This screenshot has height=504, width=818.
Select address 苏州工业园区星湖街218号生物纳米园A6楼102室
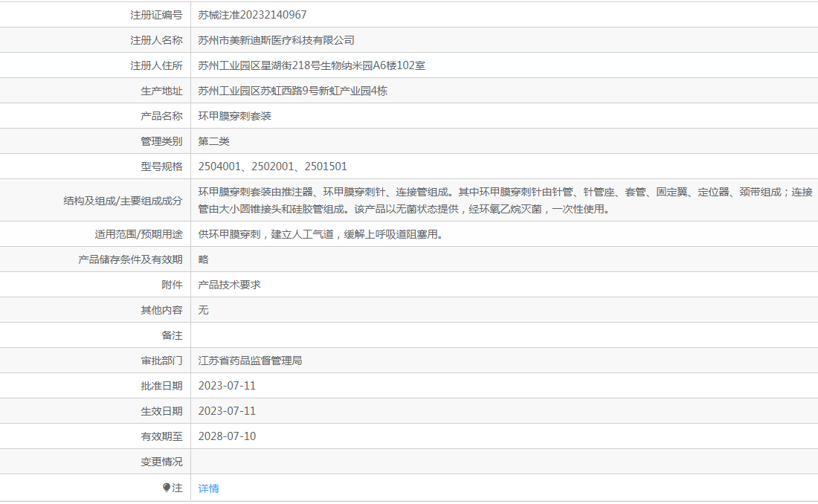coord(312,65)
